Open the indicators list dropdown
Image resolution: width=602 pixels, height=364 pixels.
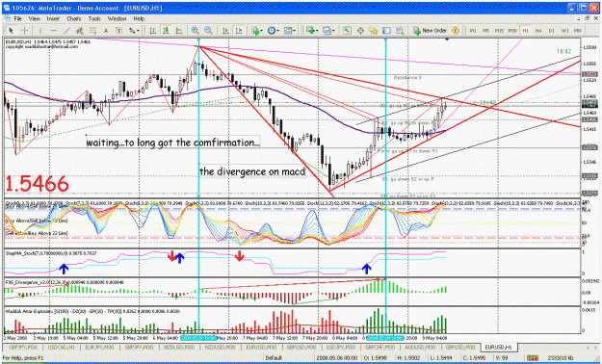pos(257,31)
